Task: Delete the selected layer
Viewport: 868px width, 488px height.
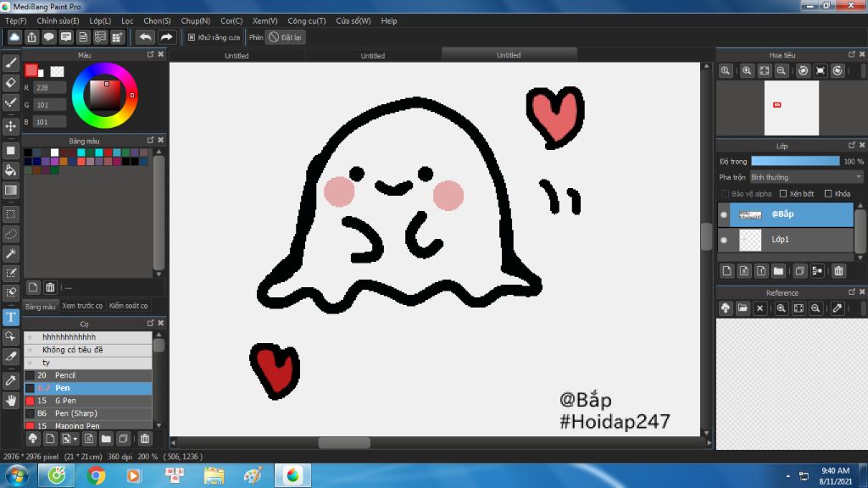Action: click(838, 270)
